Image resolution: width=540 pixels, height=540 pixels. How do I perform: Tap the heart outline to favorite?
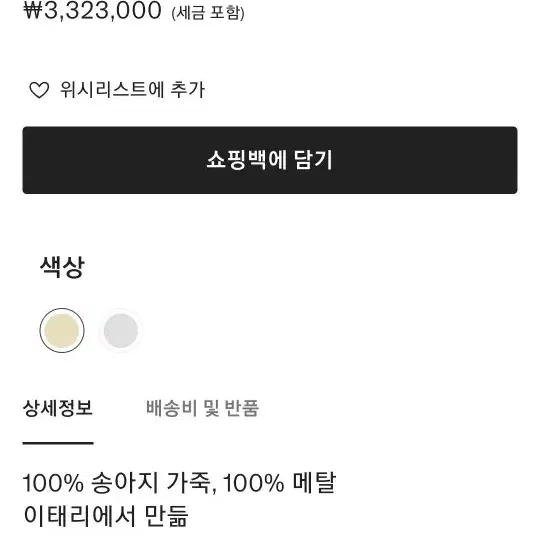tap(39, 90)
